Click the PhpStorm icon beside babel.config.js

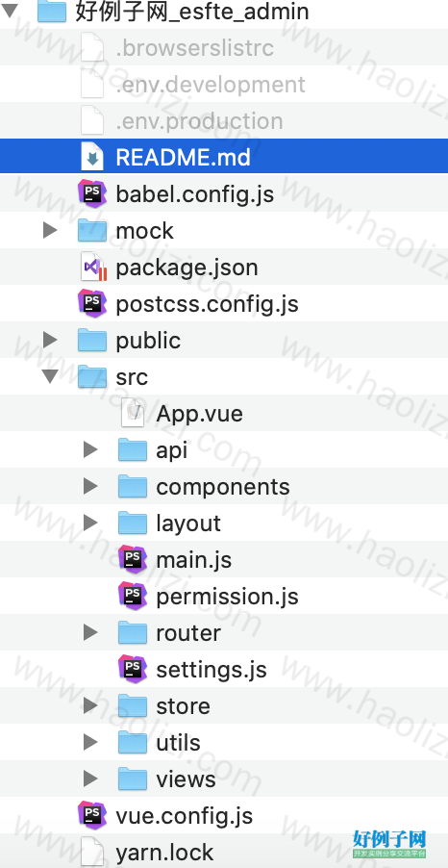(x=92, y=193)
